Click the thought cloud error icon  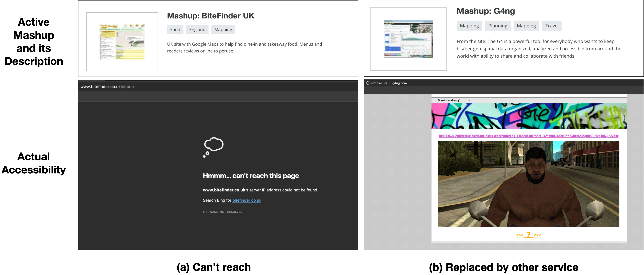click(x=213, y=147)
